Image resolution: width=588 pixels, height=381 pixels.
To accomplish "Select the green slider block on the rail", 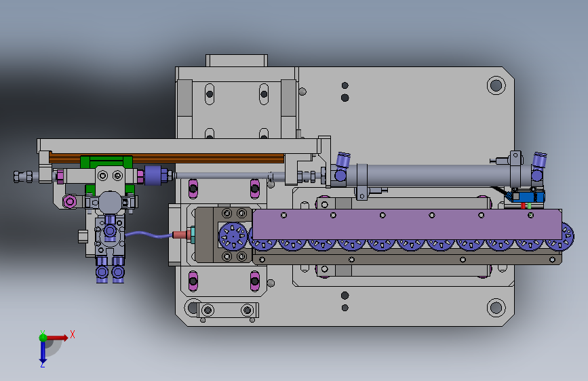I will tap(106, 161).
